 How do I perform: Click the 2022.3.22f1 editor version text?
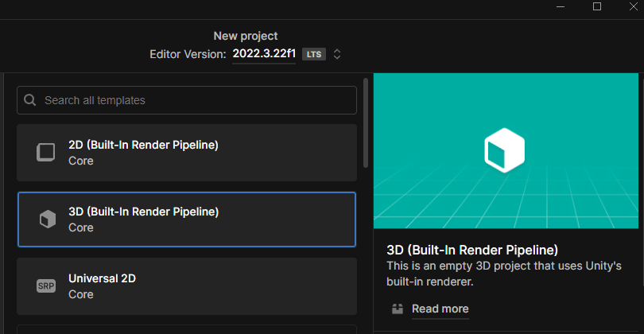pos(264,54)
